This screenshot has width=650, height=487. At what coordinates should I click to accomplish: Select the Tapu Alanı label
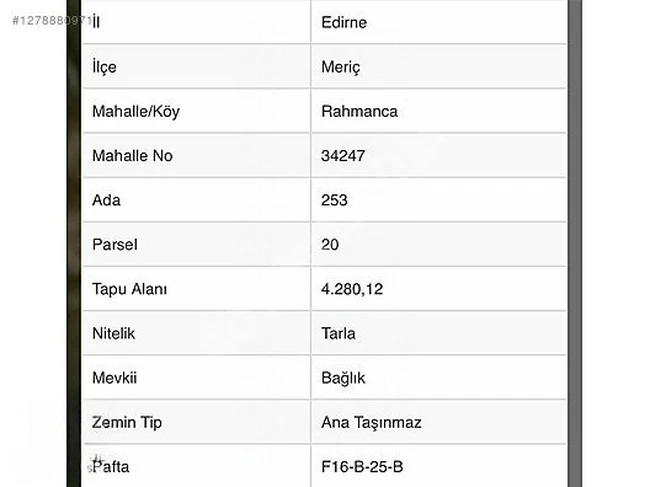click(129, 289)
